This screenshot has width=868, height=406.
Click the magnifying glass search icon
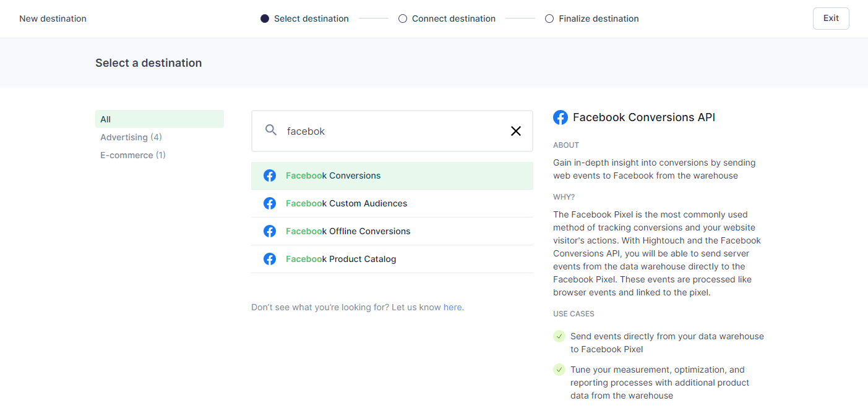271,130
